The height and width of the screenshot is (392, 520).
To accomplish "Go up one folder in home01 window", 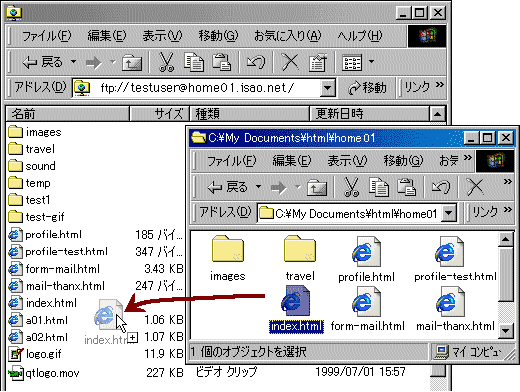I will [x=317, y=187].
